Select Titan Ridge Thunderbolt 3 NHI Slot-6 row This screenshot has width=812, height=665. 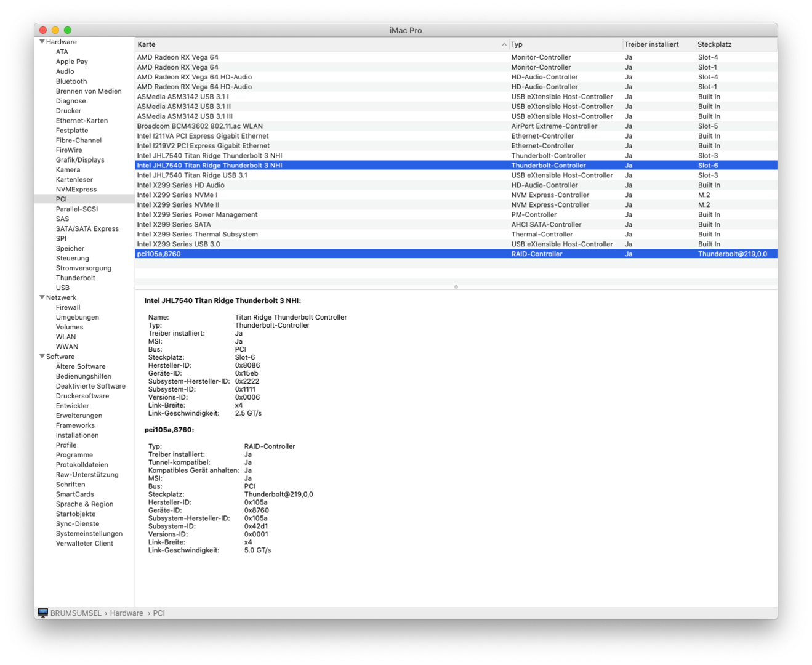[x=456, y=166]
